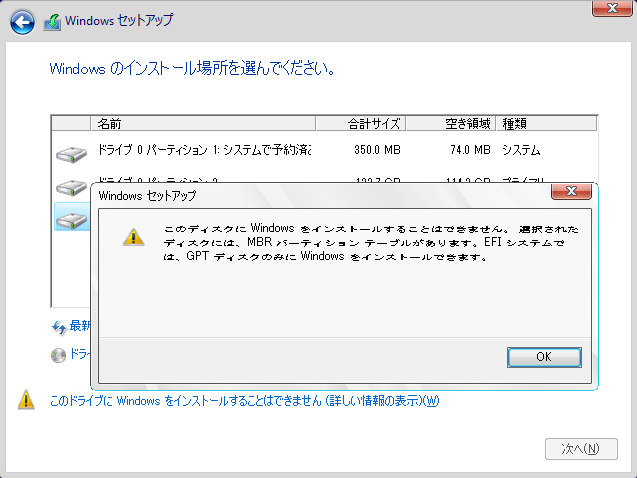This screenshot has width=637, height=478.
Task: Click OK in the error dialog
Action: (544, 357)
